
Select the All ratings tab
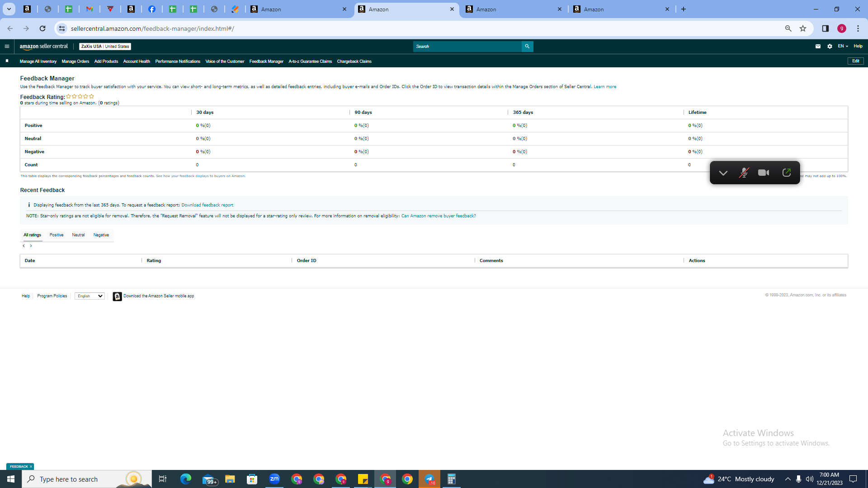[x=33, y=235]
